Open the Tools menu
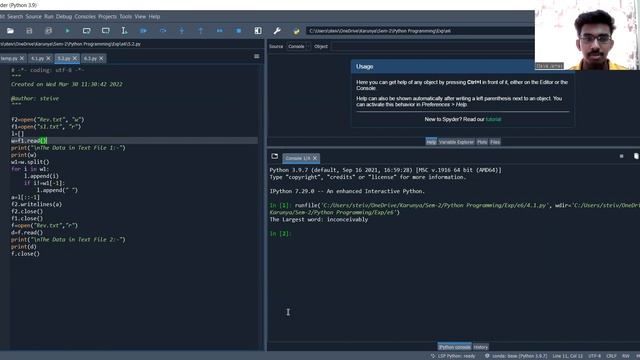The image size is (640, 360). [126, 17]
